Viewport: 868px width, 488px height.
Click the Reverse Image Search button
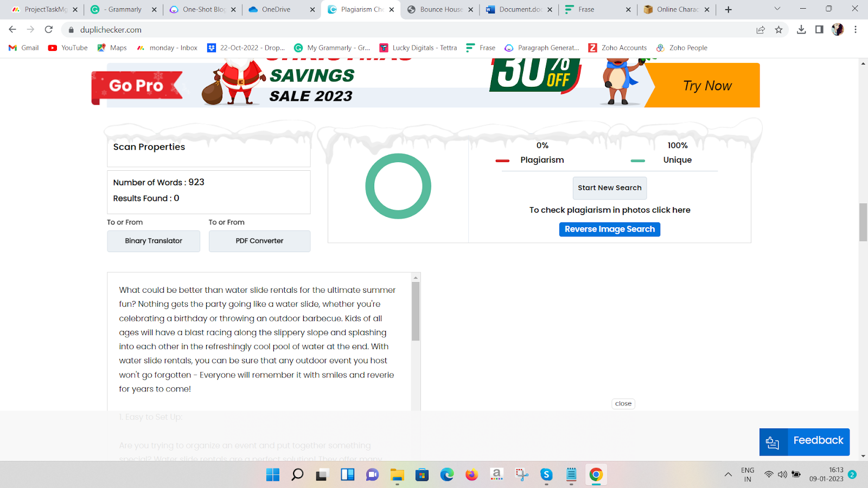point(610,229)
